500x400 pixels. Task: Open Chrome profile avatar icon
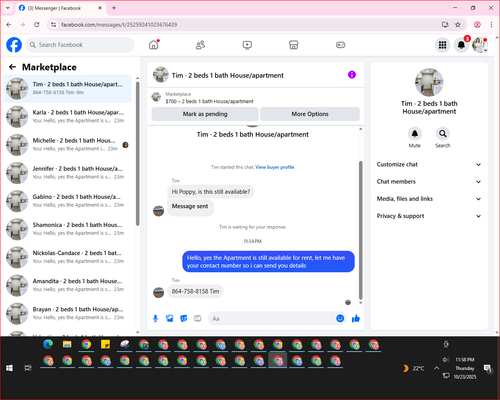click(x=477, y=24)
